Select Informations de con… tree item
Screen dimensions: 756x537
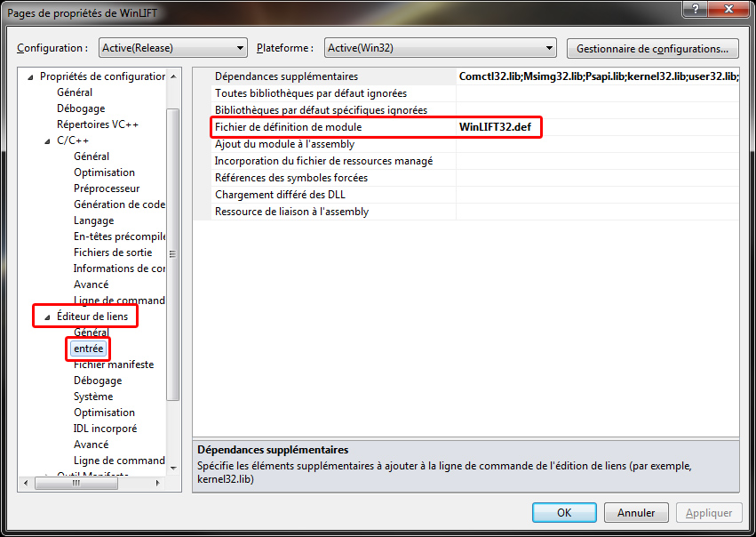[x=119, y=268]
